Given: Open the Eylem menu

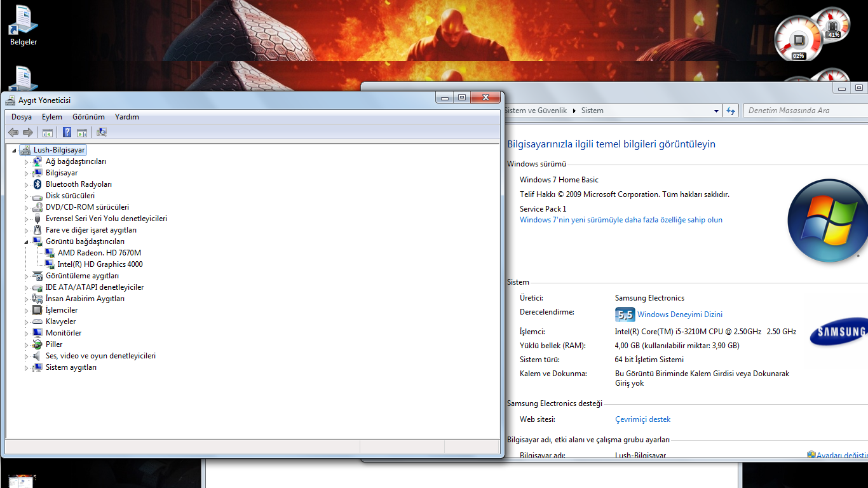Looking at the screenshot, I should [x=52, y=117].
